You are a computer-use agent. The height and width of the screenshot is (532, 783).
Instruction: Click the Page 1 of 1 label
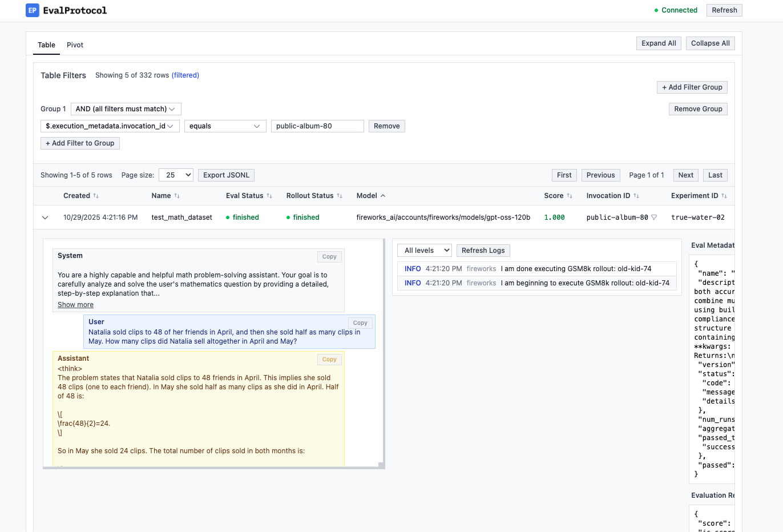(647, 175)
